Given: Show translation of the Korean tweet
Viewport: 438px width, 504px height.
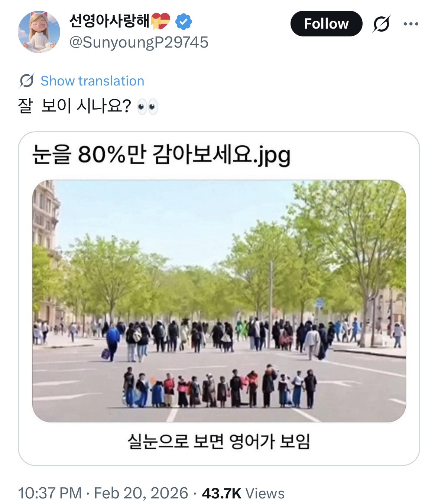Looking at the screenshot, I should click(92, 81).
